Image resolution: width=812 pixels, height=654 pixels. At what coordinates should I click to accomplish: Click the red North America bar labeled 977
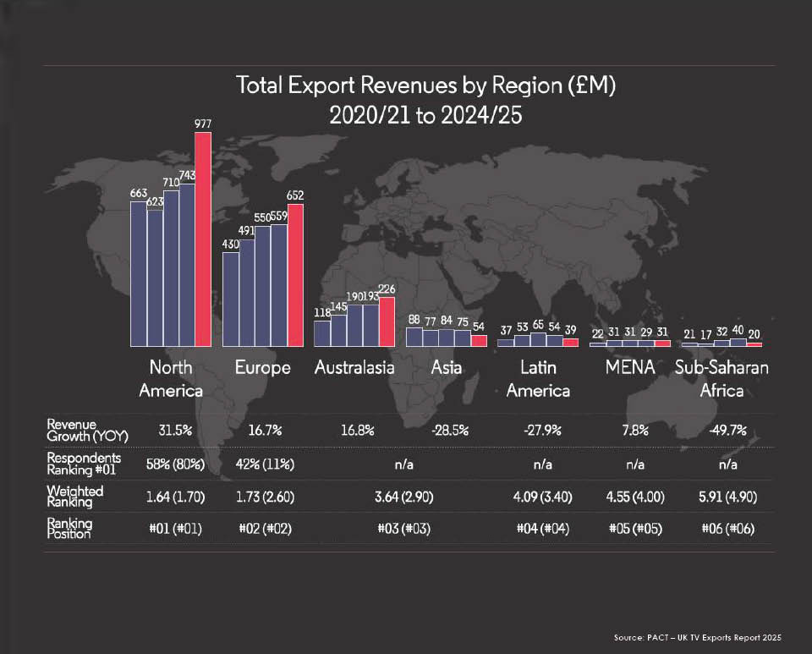[x=203, y=239]
